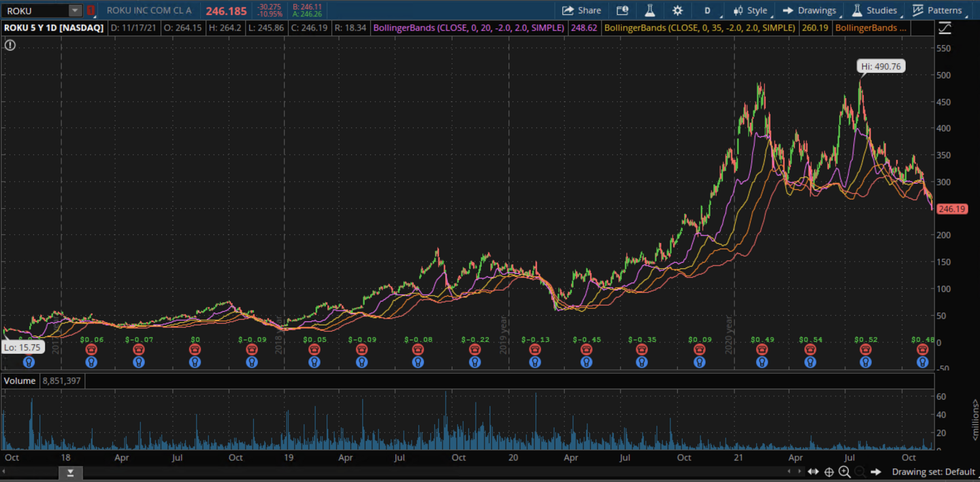Click the crosshair pan icon in bottom bar
Viewport: 980px width, 482px height.
829,472
